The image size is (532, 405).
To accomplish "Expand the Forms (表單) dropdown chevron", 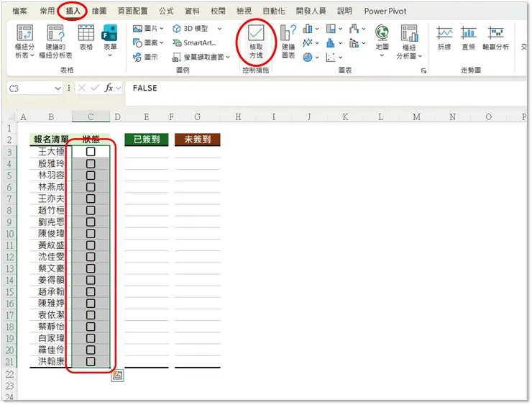I will 110,55.
